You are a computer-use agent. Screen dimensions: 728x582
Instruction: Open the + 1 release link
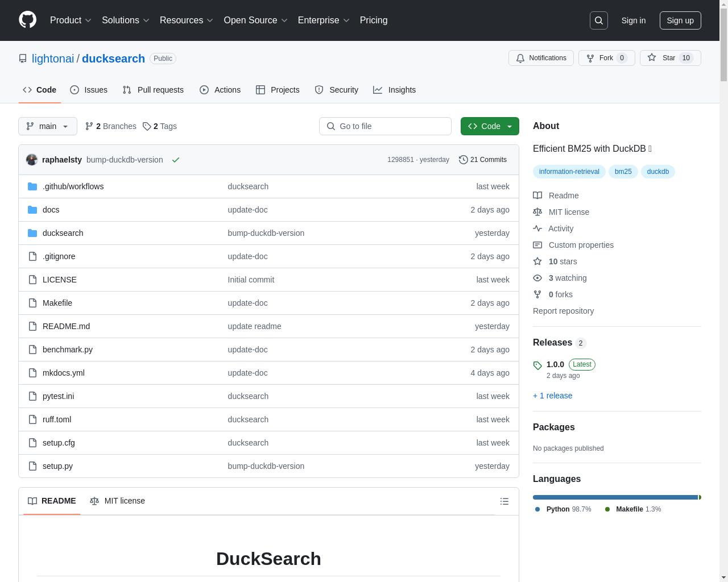[552, 396]
